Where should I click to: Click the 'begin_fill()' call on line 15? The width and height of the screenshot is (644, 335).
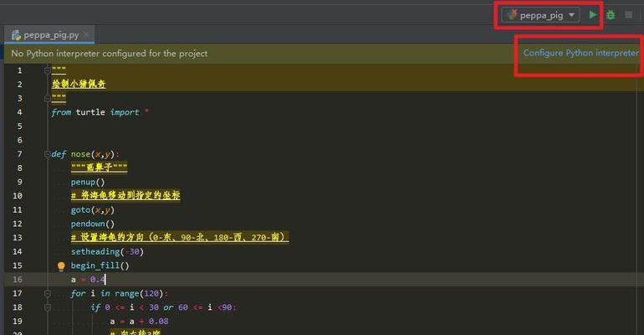coord(100,265)
